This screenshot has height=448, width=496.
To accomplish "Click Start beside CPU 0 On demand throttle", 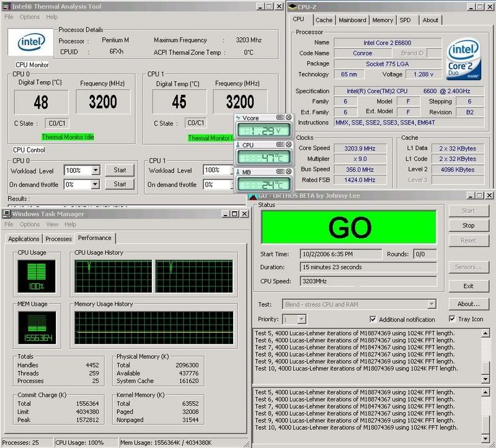I will point(120,184).
